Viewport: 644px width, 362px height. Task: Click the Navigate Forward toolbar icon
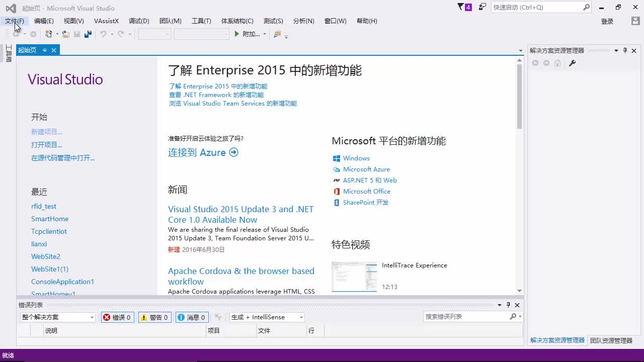[x=33, y=34]
